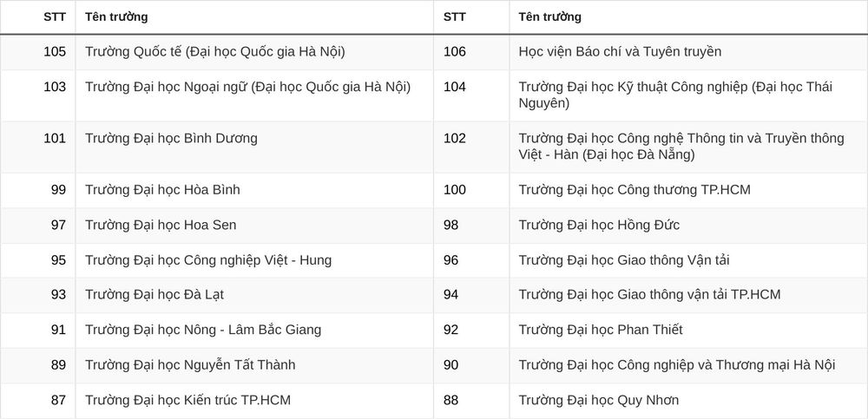Screen dimensions: 868x419
Task: Select Trường Đại học Hoa Sen
Action: [x=161, y=225]
